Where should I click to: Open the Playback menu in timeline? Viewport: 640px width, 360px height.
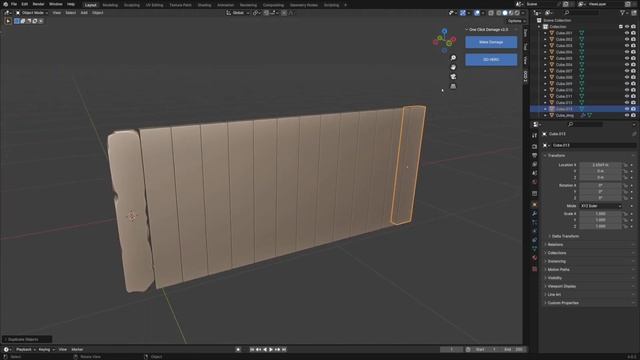coord(25,349)
